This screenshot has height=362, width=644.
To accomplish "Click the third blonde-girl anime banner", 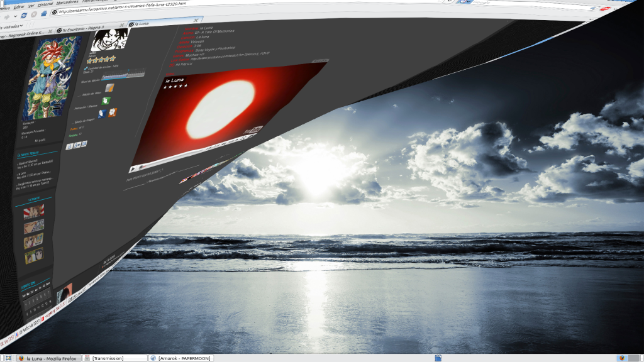I will coord(33,241).
